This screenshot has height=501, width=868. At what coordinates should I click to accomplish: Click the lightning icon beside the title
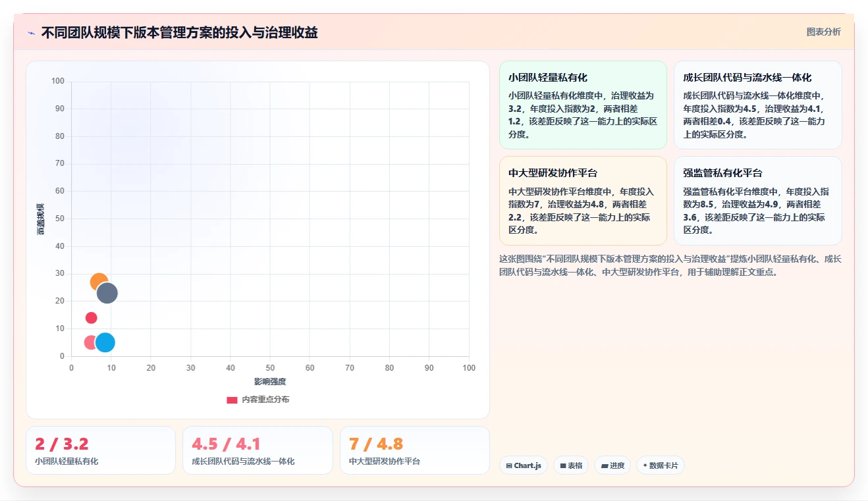(32, 33)
